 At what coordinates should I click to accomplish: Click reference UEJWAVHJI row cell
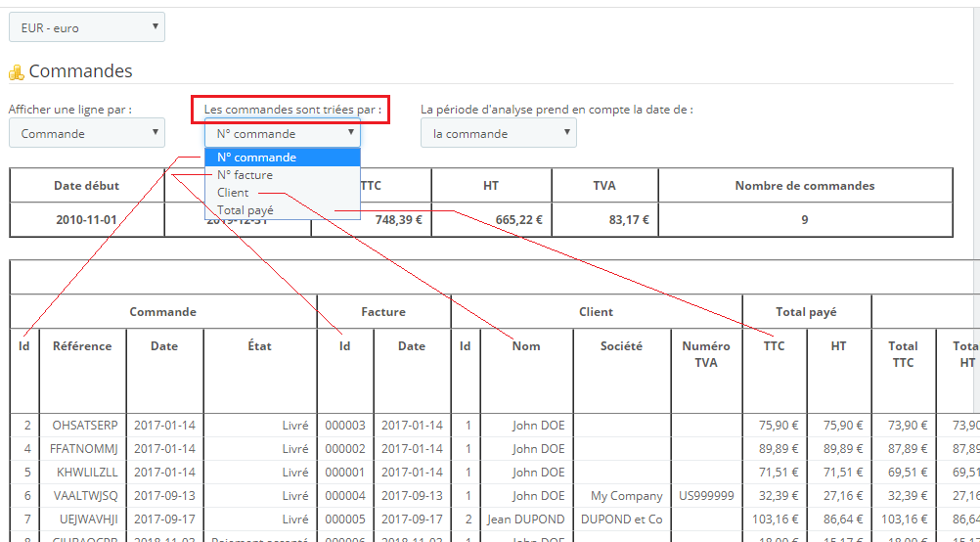point(82,519)
